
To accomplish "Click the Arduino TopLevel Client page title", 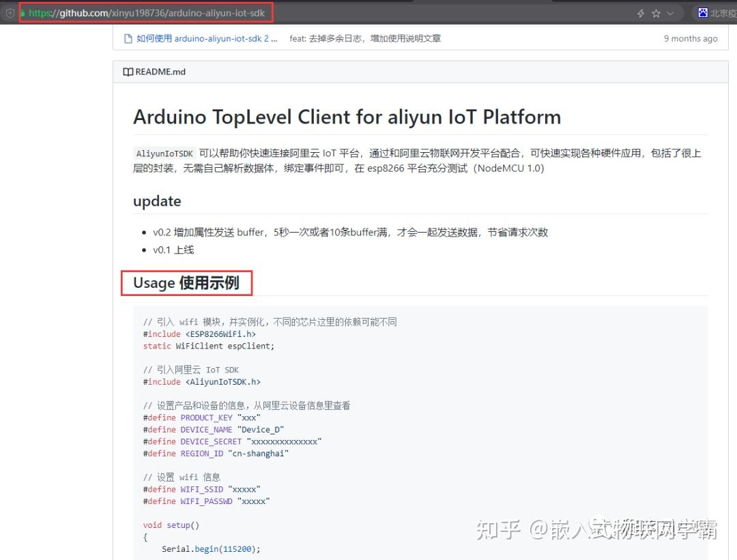I will pos(347,117).
